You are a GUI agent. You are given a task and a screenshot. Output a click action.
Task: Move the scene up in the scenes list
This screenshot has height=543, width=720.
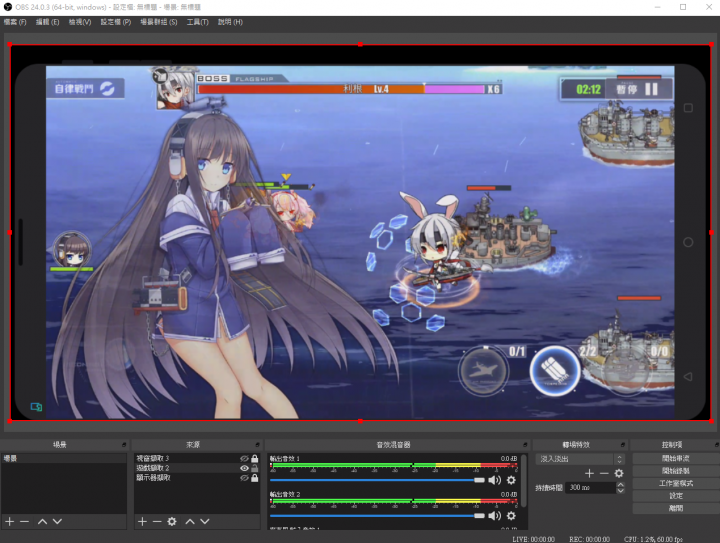(42, 521)
